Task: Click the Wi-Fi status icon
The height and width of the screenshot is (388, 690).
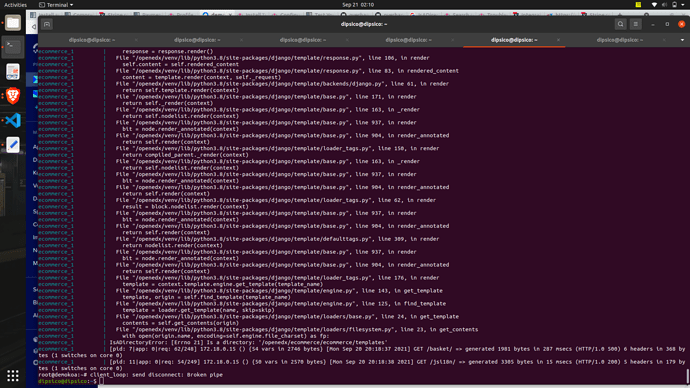Action: (x=654, y=4)
